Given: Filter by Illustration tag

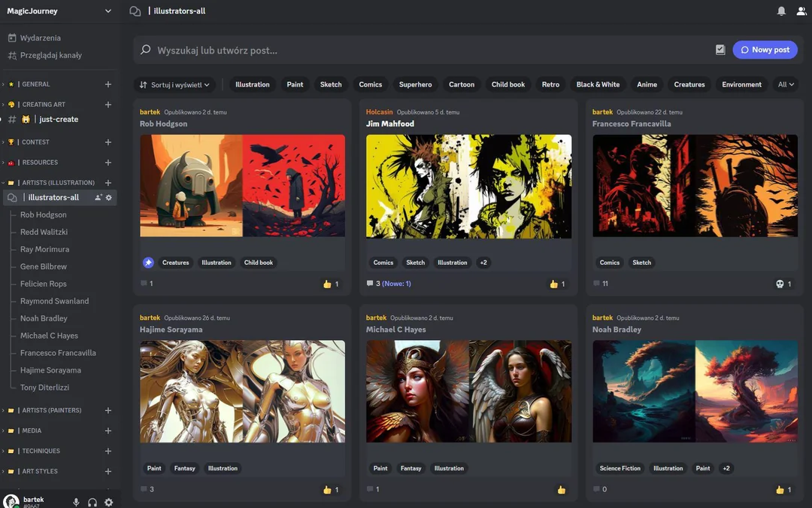Looking at the screenshot, I should [x=252, y=84].
